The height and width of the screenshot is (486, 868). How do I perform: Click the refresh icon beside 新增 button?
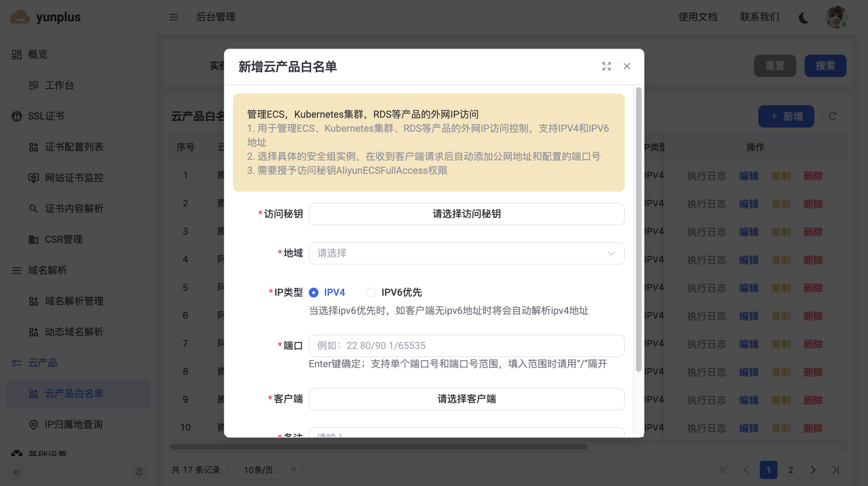[x=833, y=116]
